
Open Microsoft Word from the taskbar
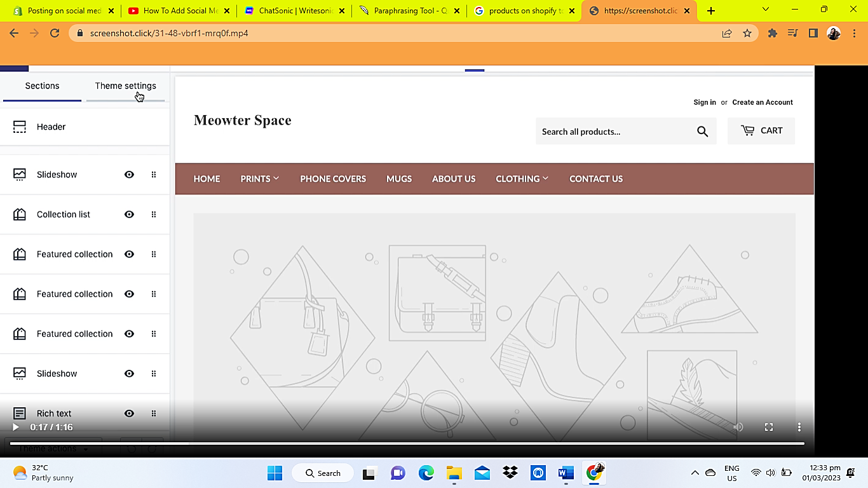click(x=566, y=473)
